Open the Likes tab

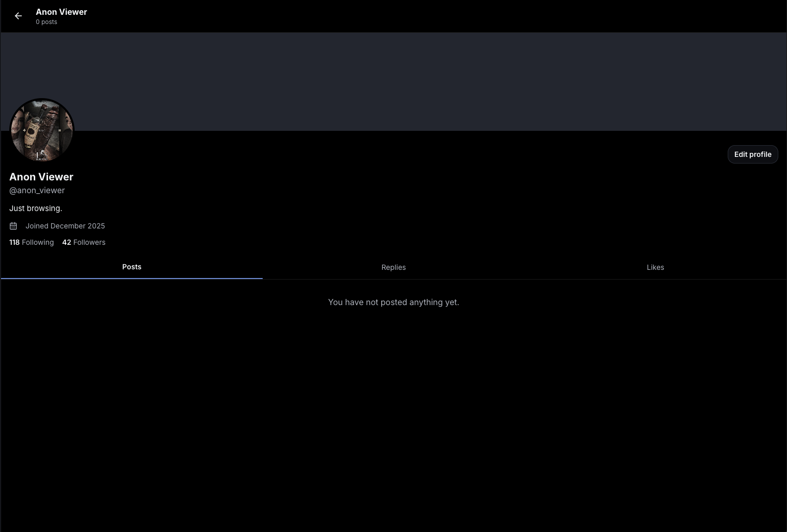655,267
